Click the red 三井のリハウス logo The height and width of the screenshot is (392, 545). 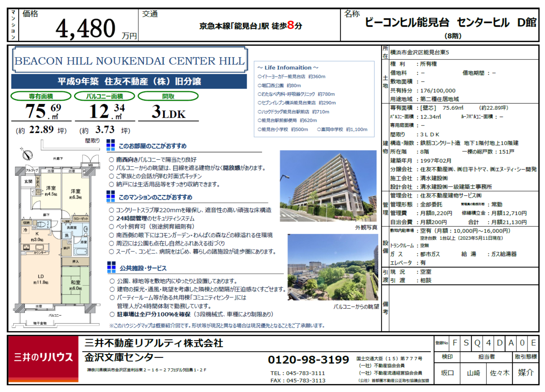point(43,358)
